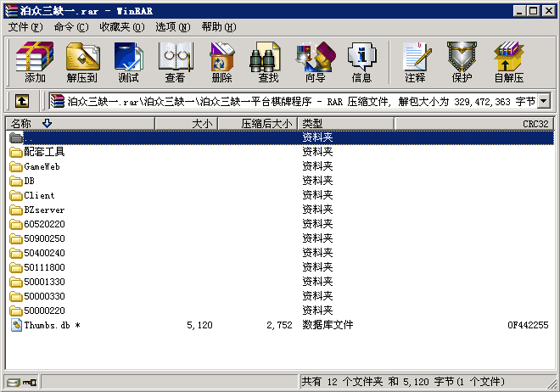
Task: Click the drive icon in status bar
Action: tap(14, 383)
